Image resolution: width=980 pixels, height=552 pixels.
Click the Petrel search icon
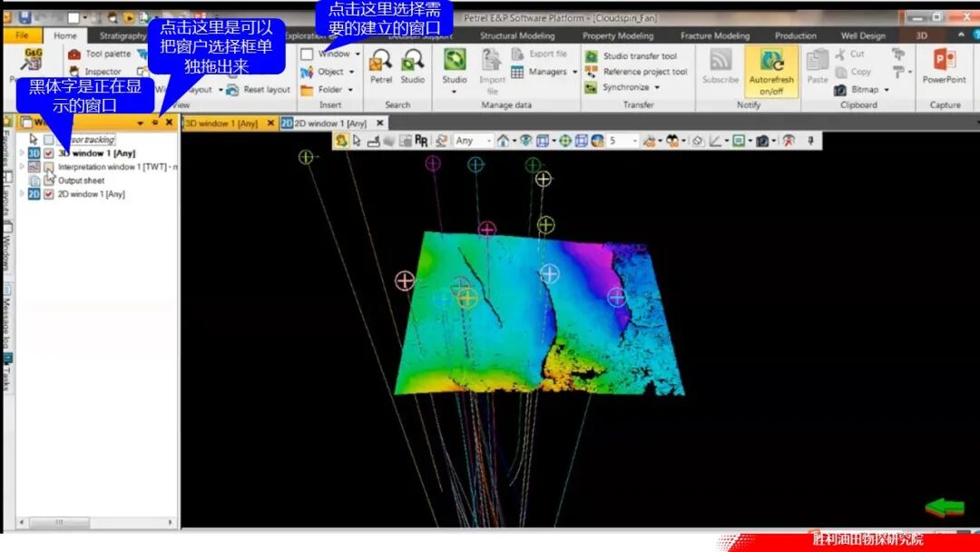[x=380, y=66]
